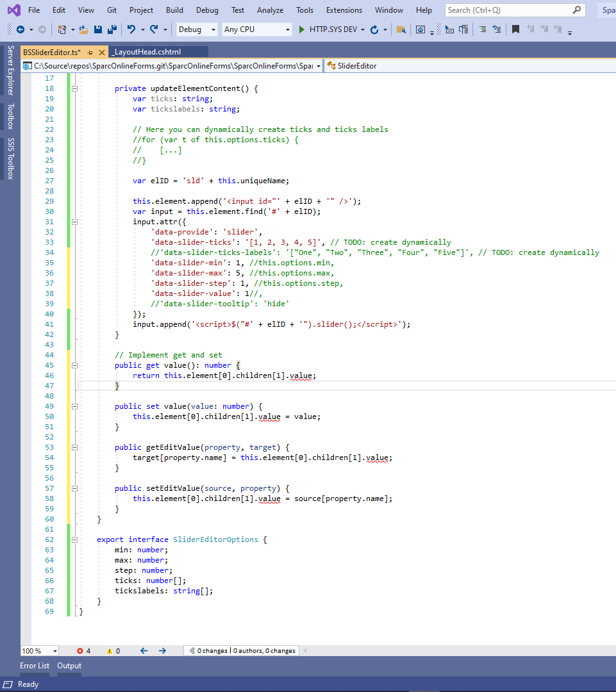This screenshot has height=692, width=616.
Task: Click the Save All icon
Action: click(x=112, y=29)
